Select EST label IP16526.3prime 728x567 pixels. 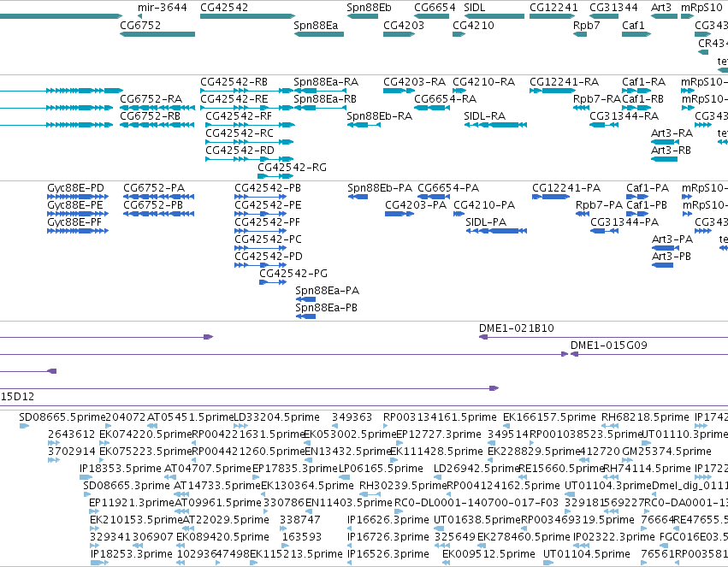pyautogui.click(x=388, y=554)
